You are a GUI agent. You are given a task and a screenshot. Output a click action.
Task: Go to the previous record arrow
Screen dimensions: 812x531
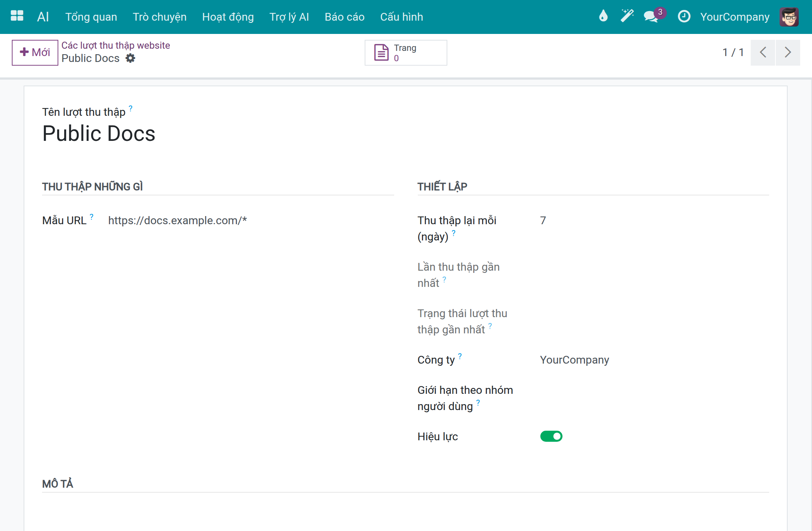click(763, 52)
